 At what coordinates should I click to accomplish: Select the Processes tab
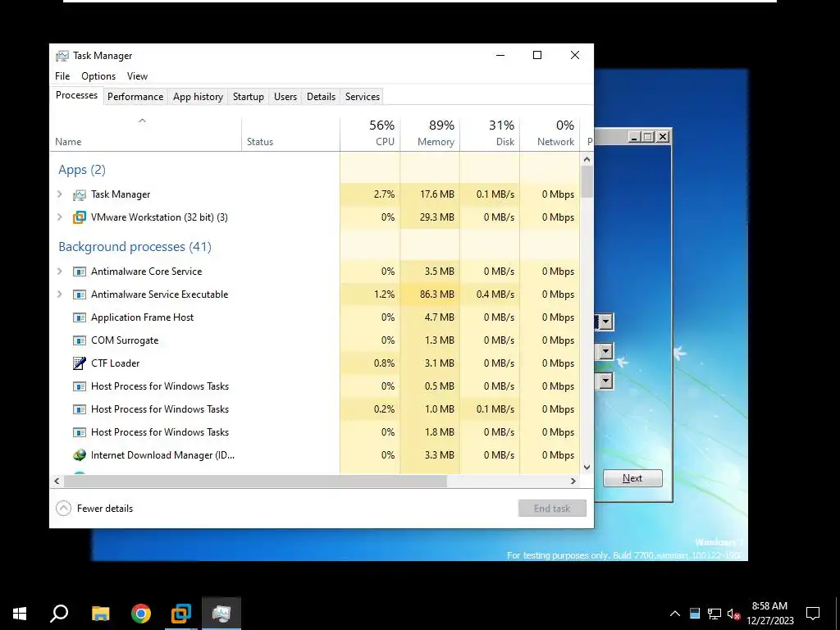(x=76, y=95)
